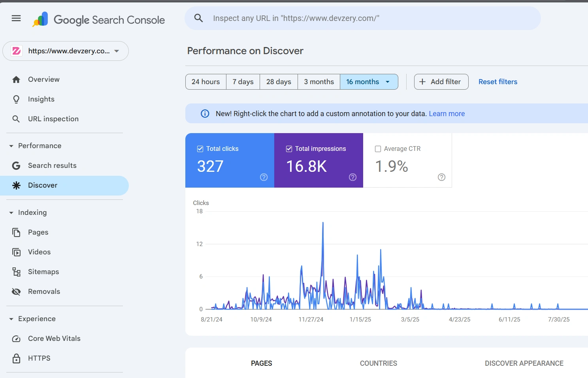Click the Overview home icon
The width and height of the screenshot is (588, 378).
pyautogui.click(x=16, y=79)
